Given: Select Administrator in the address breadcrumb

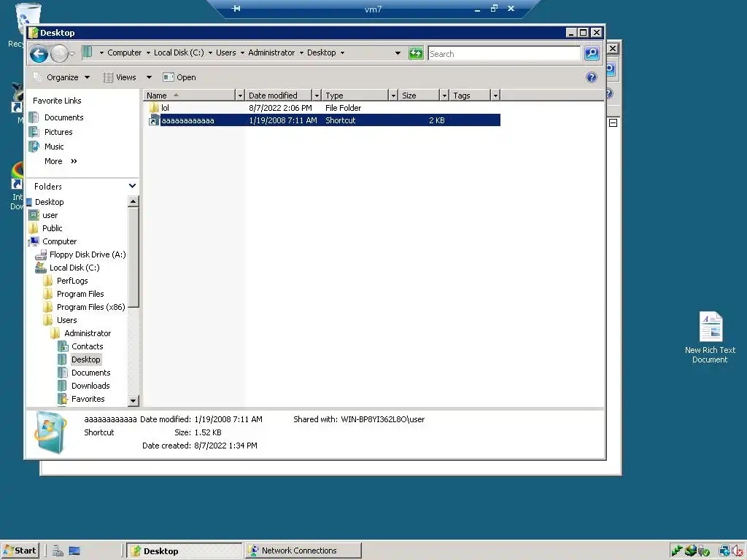Looking at the screenshot, I should [271, 52].
